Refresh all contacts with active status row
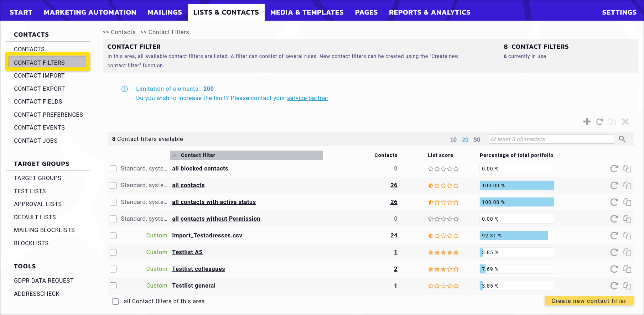This screenshot has height=315, width=644. coord(614,202)
